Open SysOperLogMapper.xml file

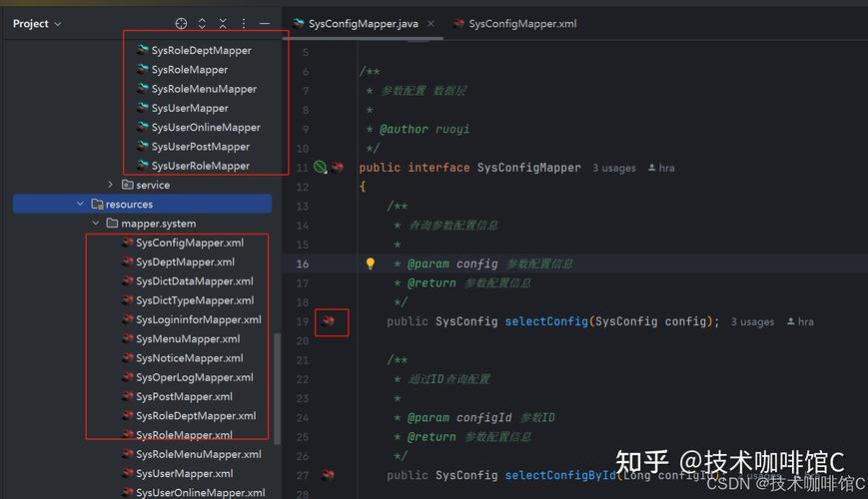(x=195, y=377)
